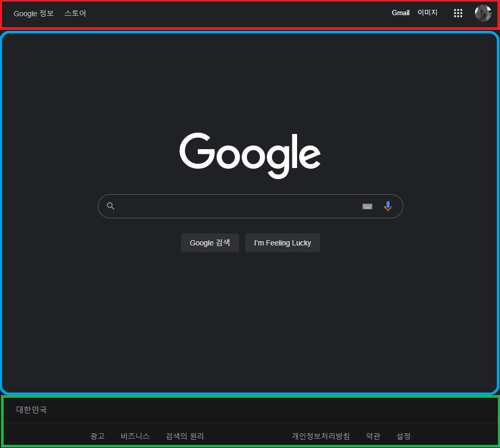The image size is (500, 448).
Task: Click the Google 검색 button
Action: click(210, 243)
